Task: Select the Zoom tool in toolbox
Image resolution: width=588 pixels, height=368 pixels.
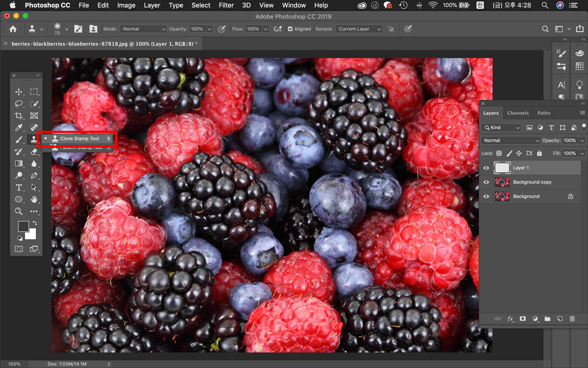Action: pos(19,211)
